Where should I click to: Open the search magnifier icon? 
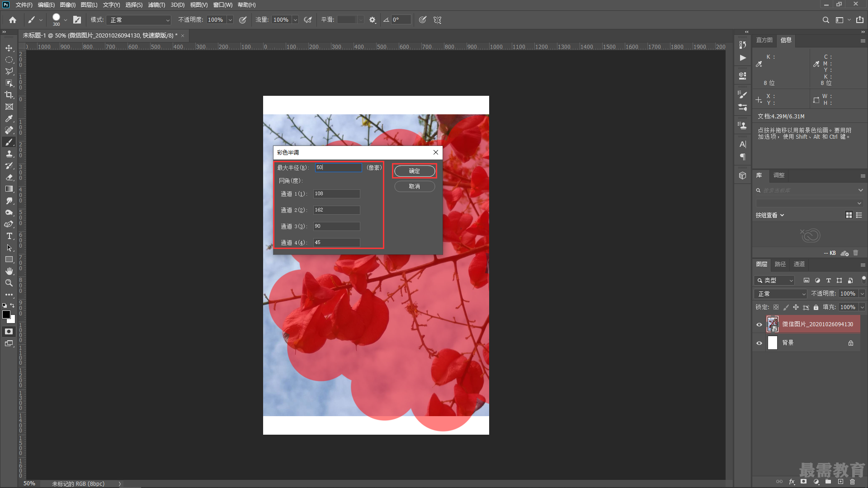tap(826, 20)
